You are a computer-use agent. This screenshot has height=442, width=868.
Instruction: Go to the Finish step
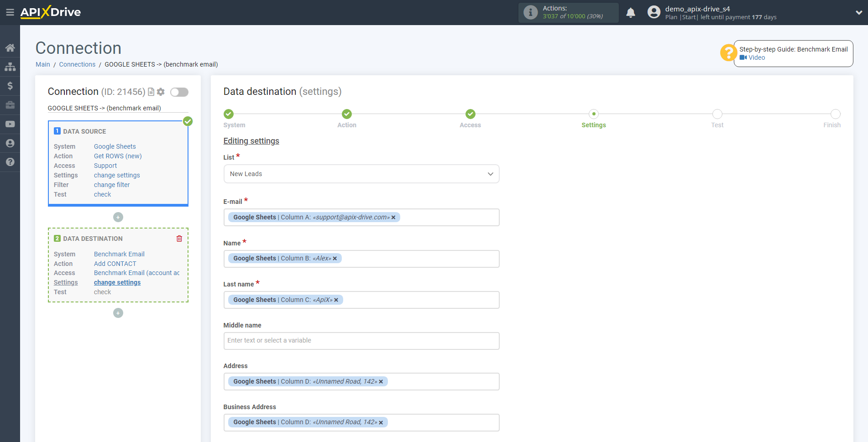click(x=836, y=114)
